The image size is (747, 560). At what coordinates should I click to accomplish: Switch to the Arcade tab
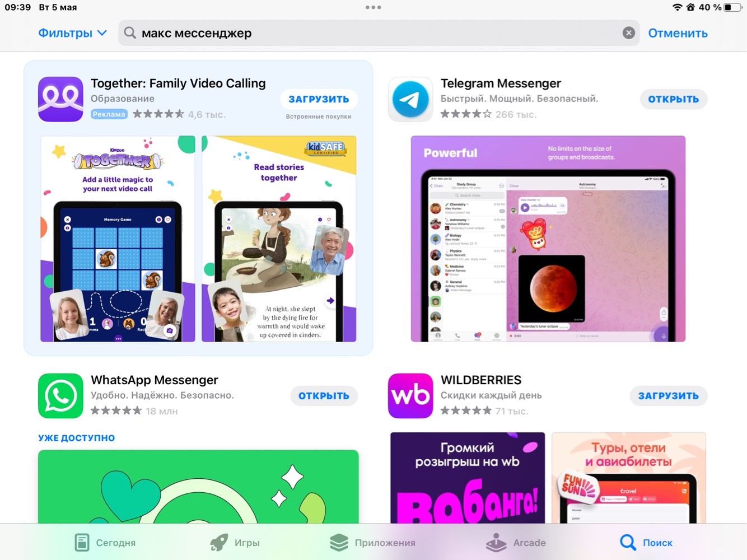pos(516,543)
